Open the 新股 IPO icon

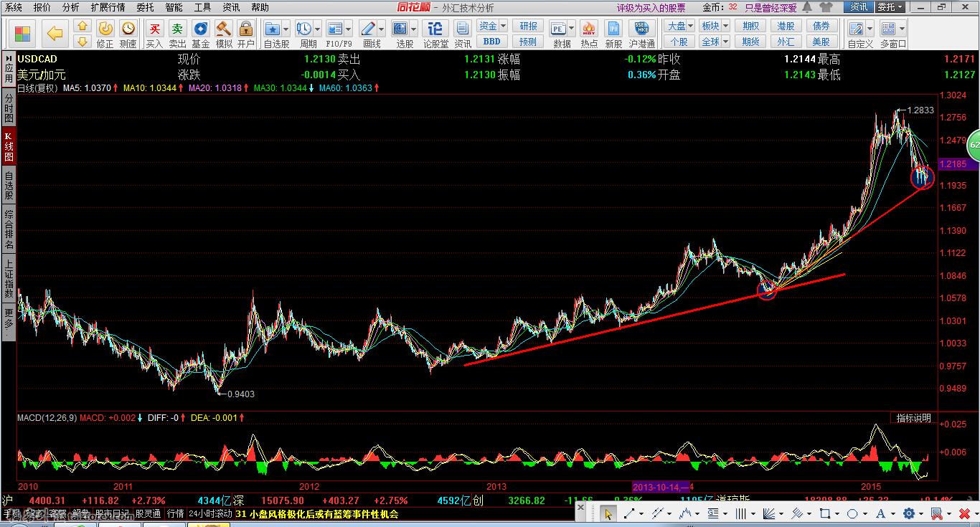click(x=613, y=29)
